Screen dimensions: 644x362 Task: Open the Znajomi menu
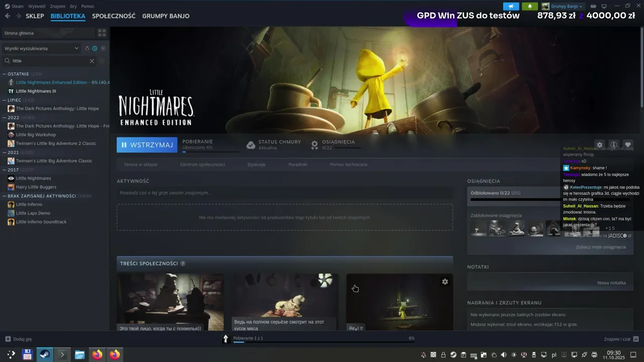[58, 7]
